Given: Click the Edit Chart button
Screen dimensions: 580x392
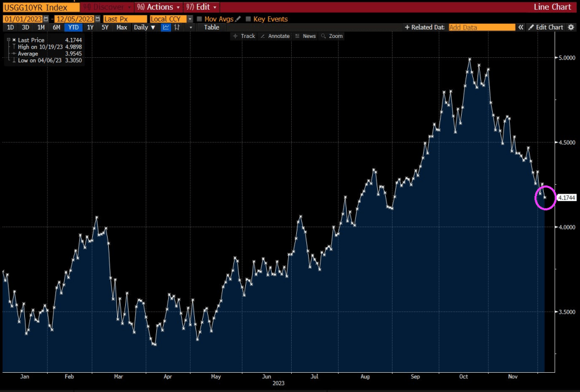Looking at the screenshot, I should click(546, 27).
